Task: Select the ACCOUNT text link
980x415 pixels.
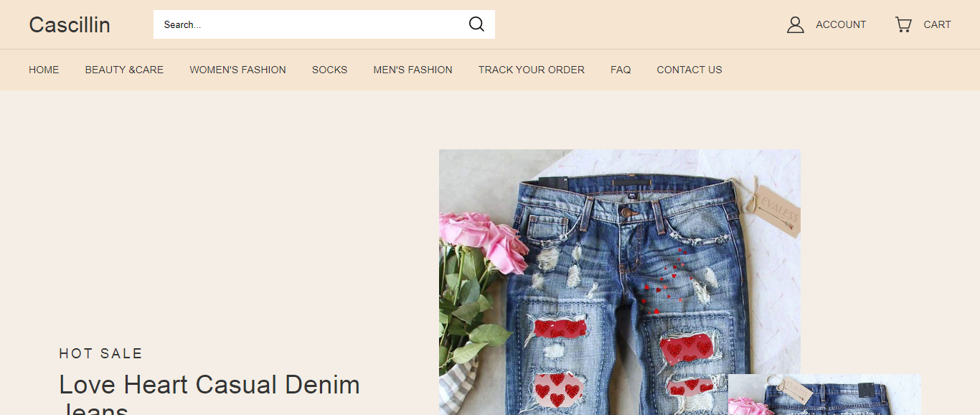Action: 841,24
